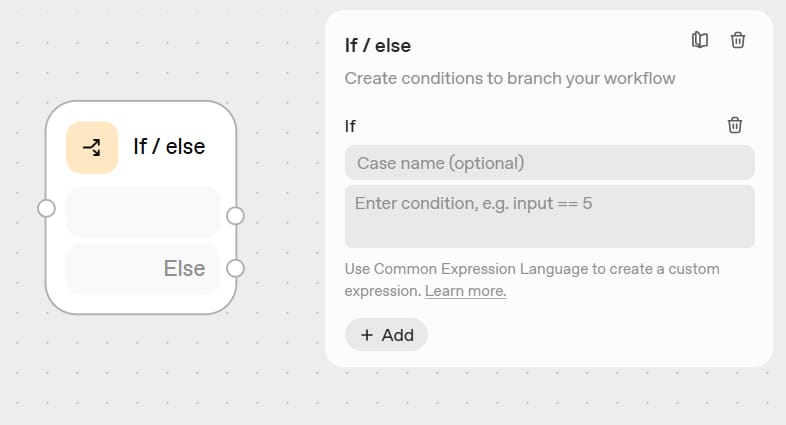Viewport: 786px width, 425px height.
Task: Delete the If / else node via header trash
Action: (738, 40)
